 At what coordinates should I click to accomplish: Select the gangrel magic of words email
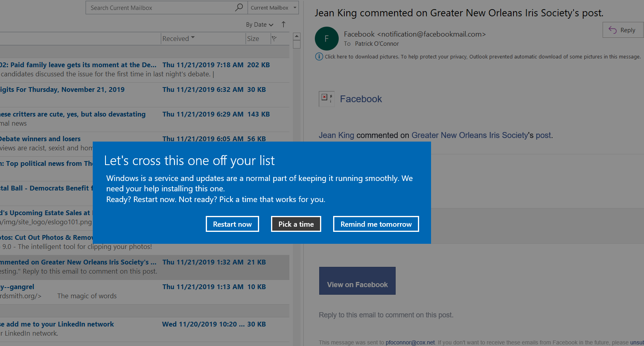click(x=144, y=292)
